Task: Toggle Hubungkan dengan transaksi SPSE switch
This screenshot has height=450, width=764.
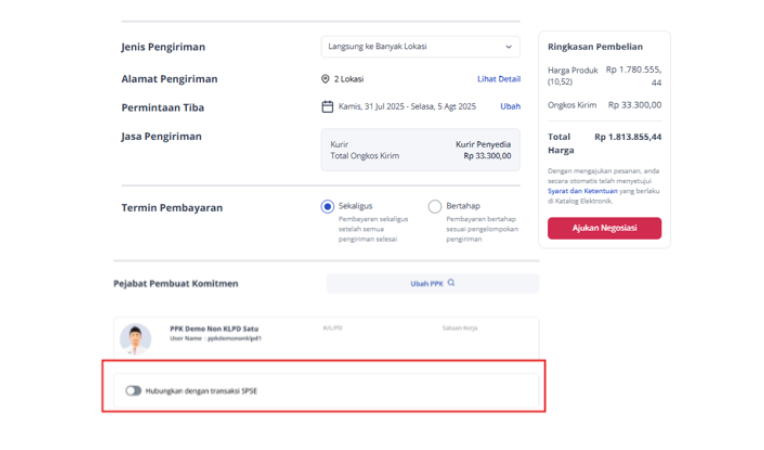Action: [133, 391]
